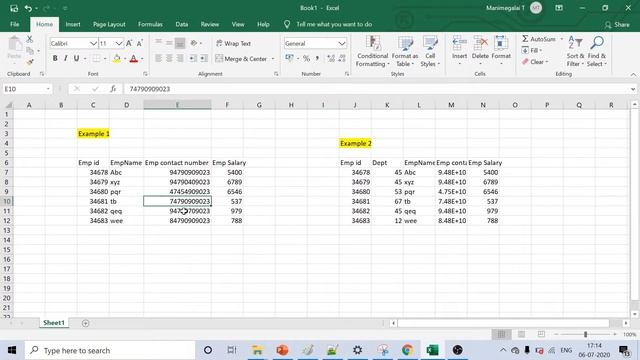The image size is (640, 360).
Task: Apply the red Font Color
Action: [133, 59]
